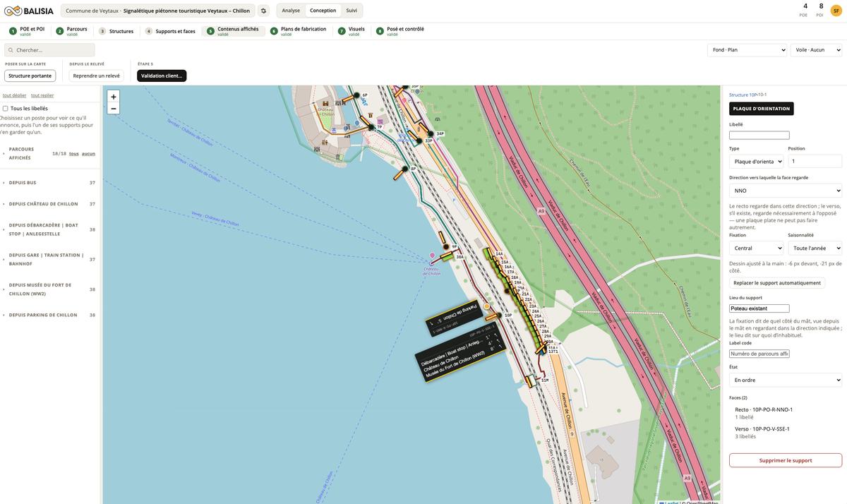Zoom in on the map
Screen dimensions: 847x504
[x=114, y=97]
